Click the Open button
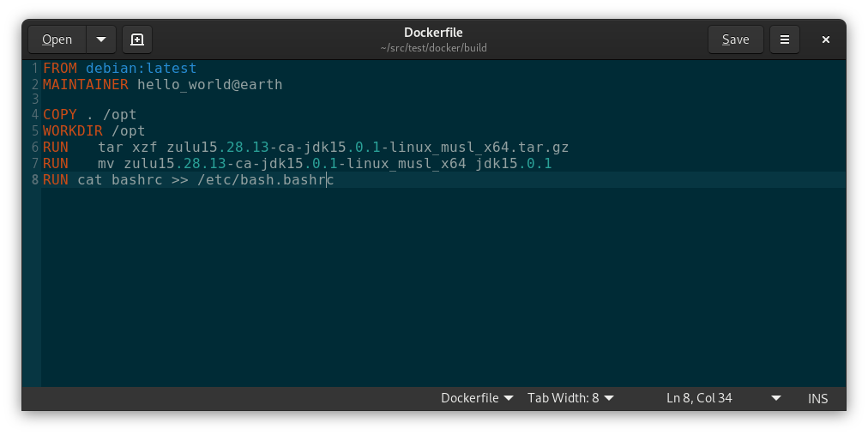The image size is (868, 435). [57, 39]
